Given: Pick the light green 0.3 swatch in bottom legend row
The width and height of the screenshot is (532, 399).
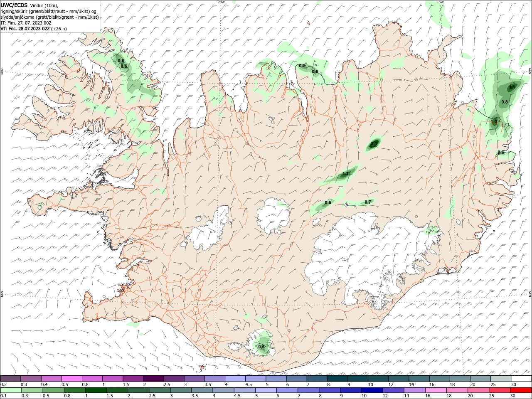Looking at the screenshot, I should coord(32,390).
